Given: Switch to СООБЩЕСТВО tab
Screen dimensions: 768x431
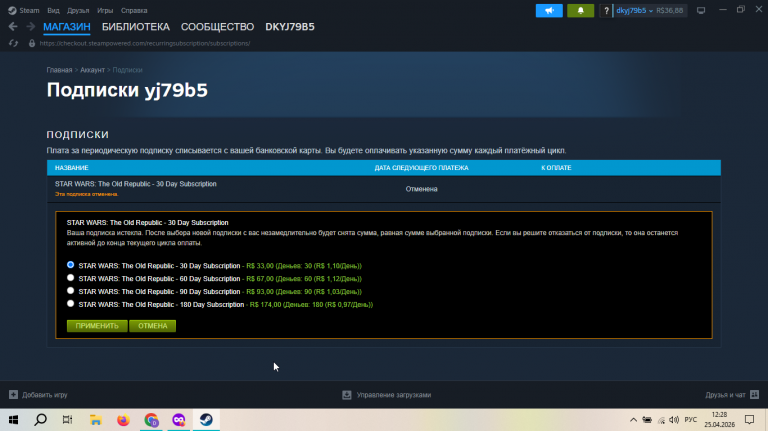Looking at the screenshot, I should (217, 27).
